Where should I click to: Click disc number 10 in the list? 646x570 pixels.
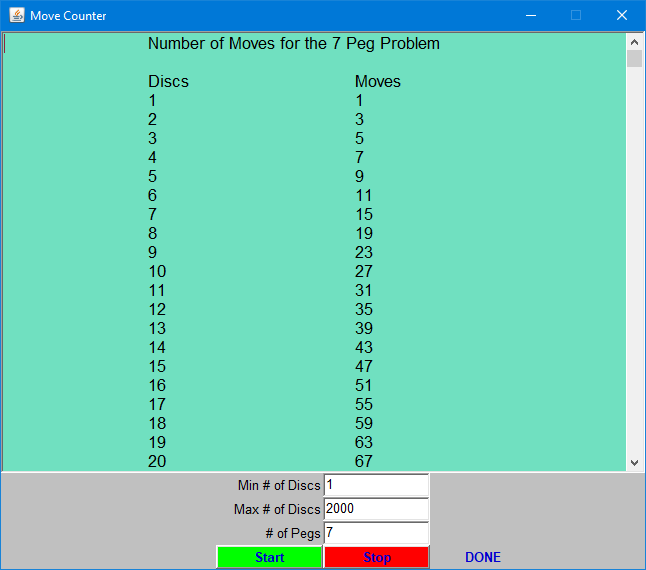[157, 271]
